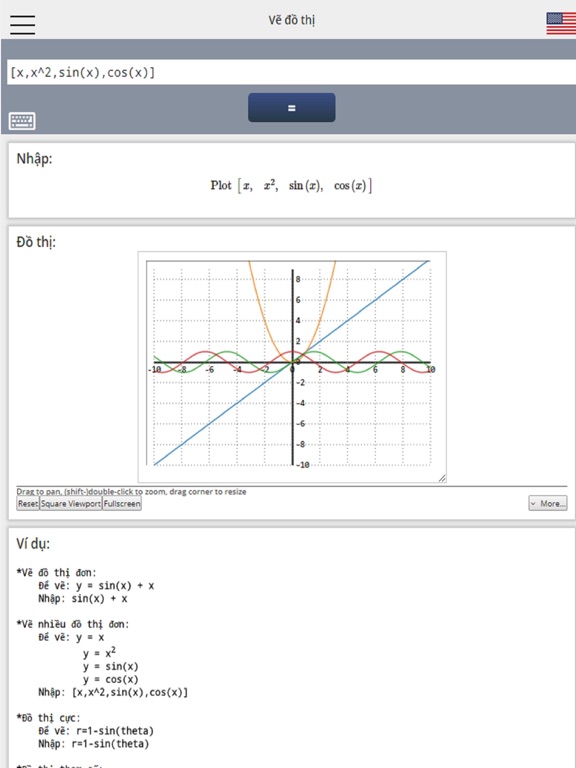The width and height of the screenshot is (576, 768).
Task: Click the *Vẽ đồ thị đơn: example heading
Action: pyautogui.click(x=56, y=573)
